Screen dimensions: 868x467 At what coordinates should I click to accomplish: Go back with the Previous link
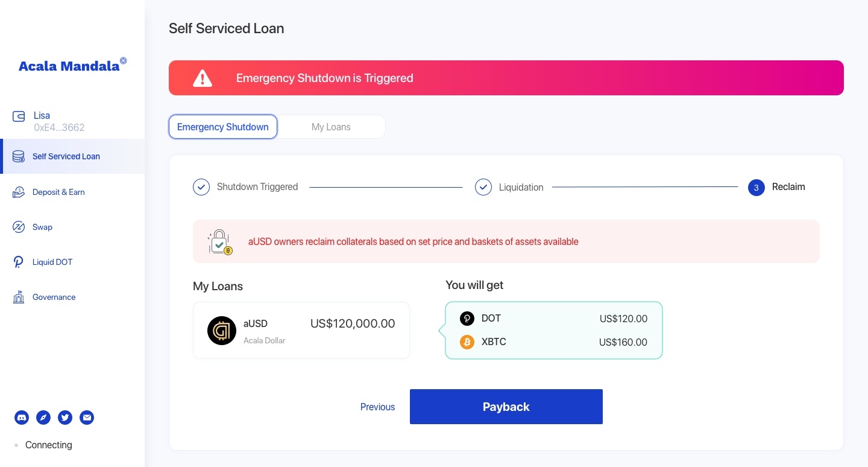377,407
